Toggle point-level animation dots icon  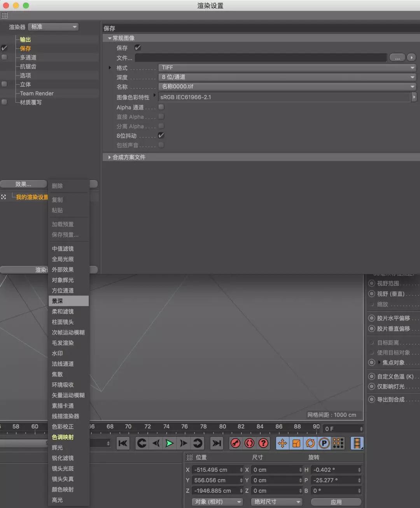point(338,443)
